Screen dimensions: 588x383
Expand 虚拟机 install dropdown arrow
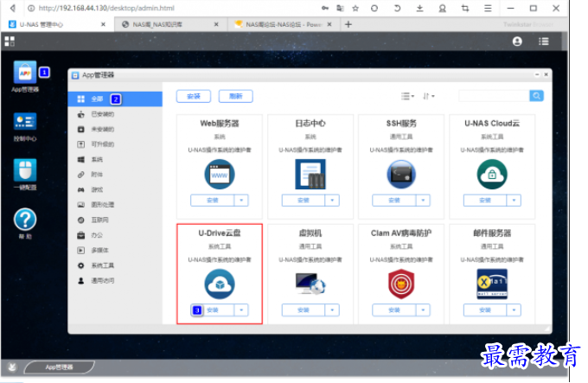(x=332, y=310)
